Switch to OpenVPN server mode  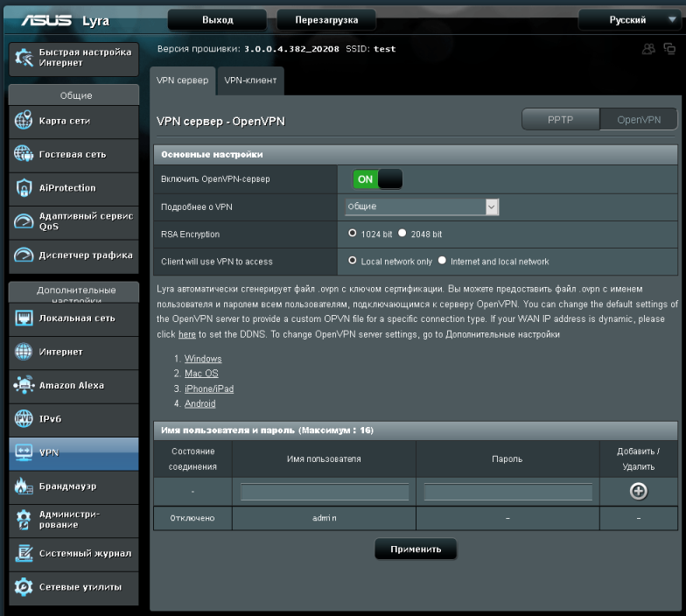pos(639,119)
